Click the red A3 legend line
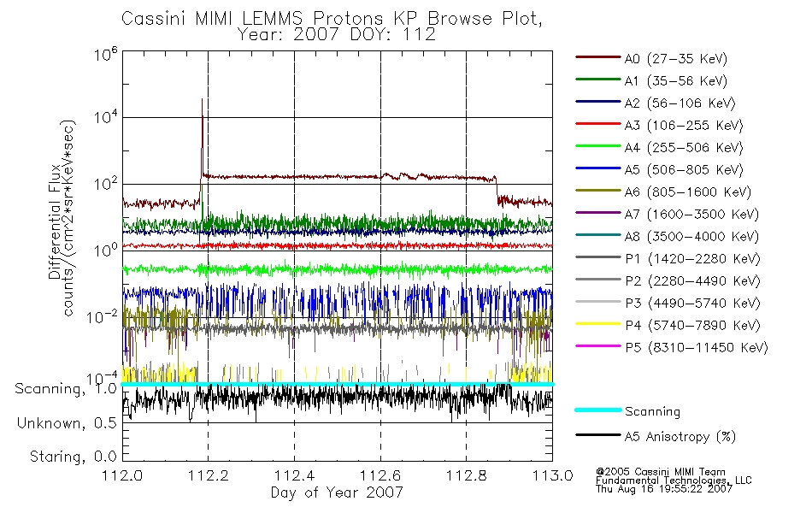This screenshot has height=513, width=812. click(x=597, y=124)
